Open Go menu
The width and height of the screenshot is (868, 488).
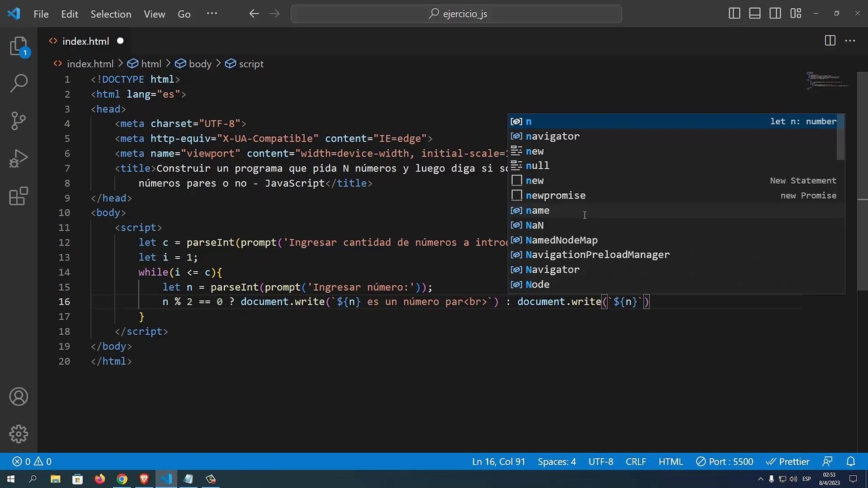184,14
